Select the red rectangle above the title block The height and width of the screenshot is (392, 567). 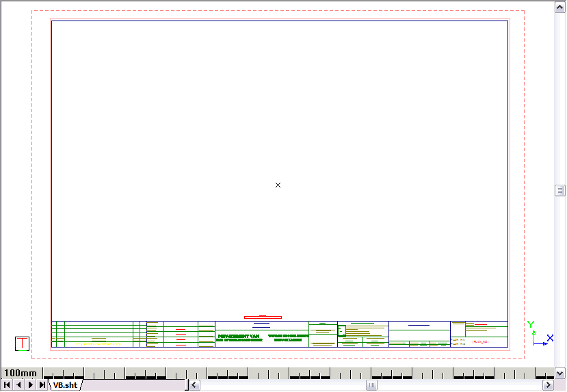pyautogui.click(x=263, y=317)
